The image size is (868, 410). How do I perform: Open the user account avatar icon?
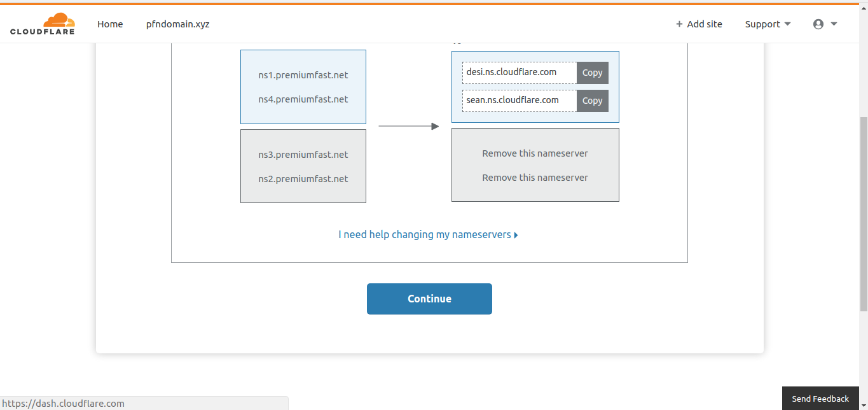818,24
